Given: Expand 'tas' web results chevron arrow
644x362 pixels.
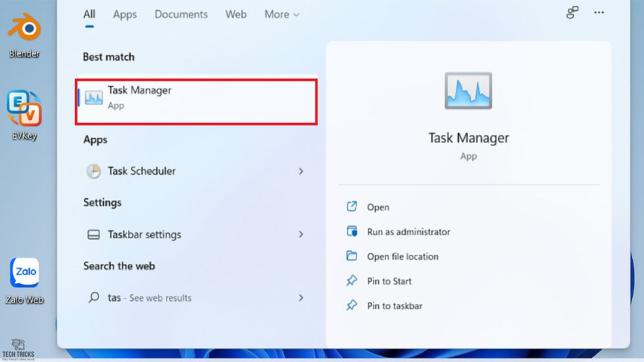Looking at the screenshot, I should [x=301, y=298].
